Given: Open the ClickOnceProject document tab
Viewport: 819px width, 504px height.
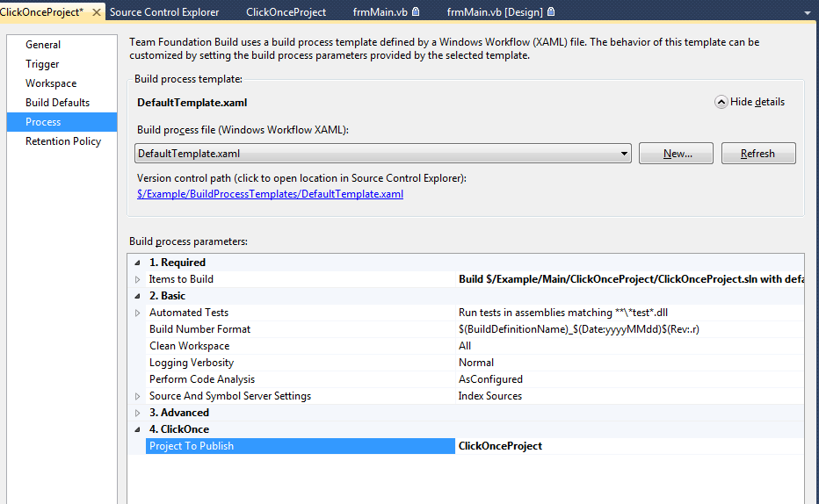Looking at the screenshot, I should point(286,12).
